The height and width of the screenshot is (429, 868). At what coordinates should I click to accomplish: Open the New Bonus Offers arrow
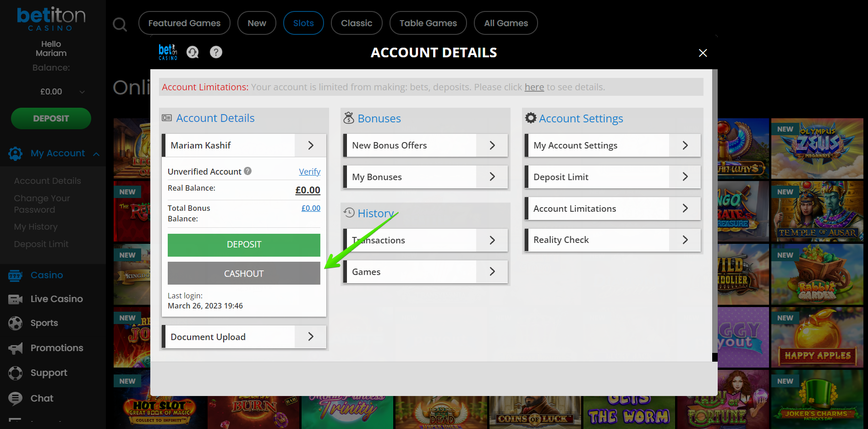(492, 145)
